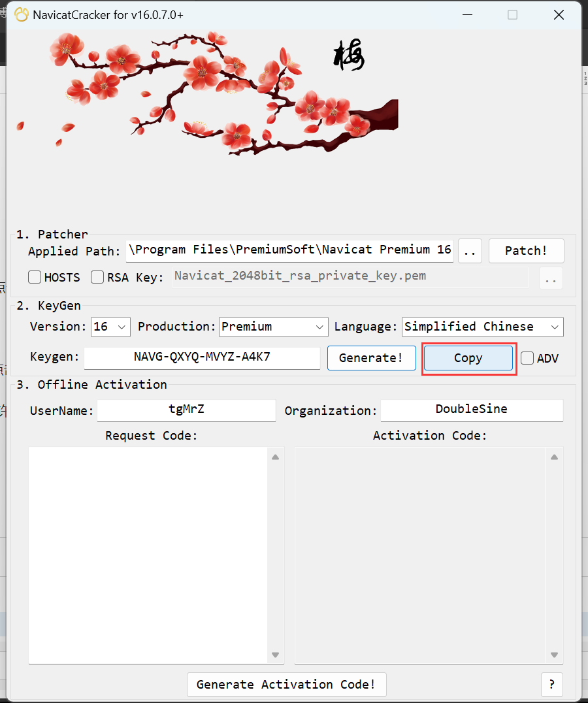The width and height of the screenshot is (588, 703).
Task: Enable the HOSTS checkbox
Action: (x=35, y=278)
